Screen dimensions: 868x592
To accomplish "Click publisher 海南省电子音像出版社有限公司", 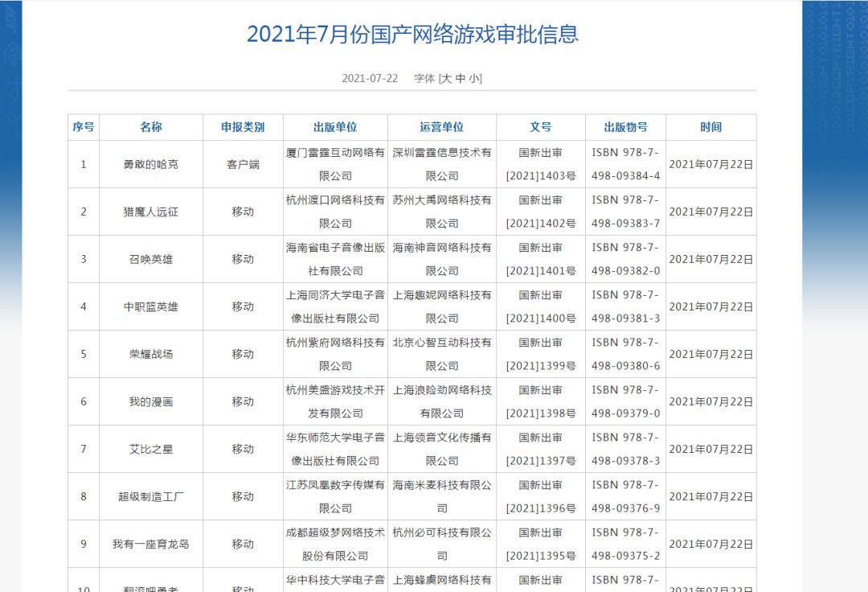I will click(335, 260).
